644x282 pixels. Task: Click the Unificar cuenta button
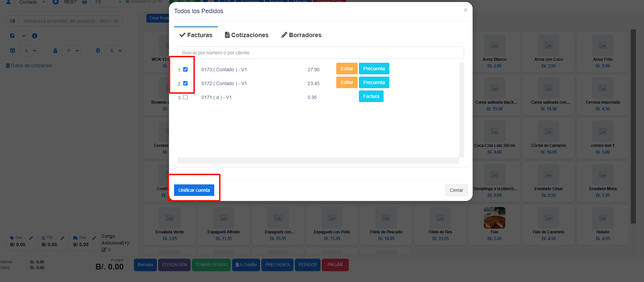(194, 190)
